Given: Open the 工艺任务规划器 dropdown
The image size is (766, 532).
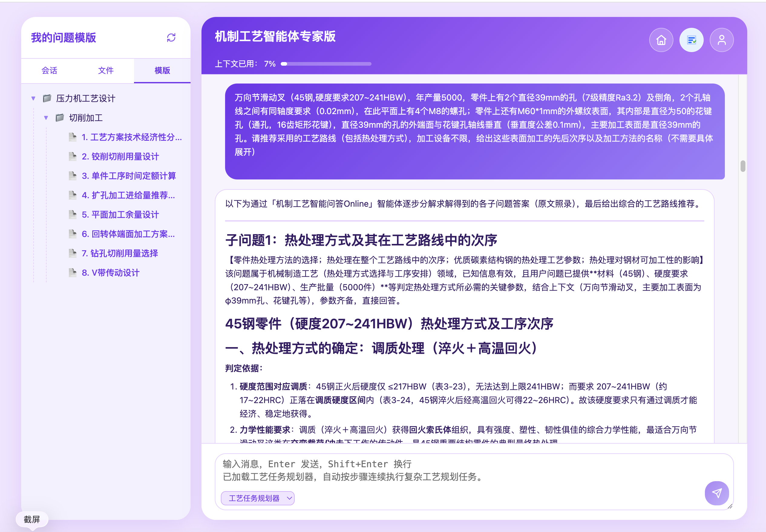Looking at the screenshot, I should (257, 498).
